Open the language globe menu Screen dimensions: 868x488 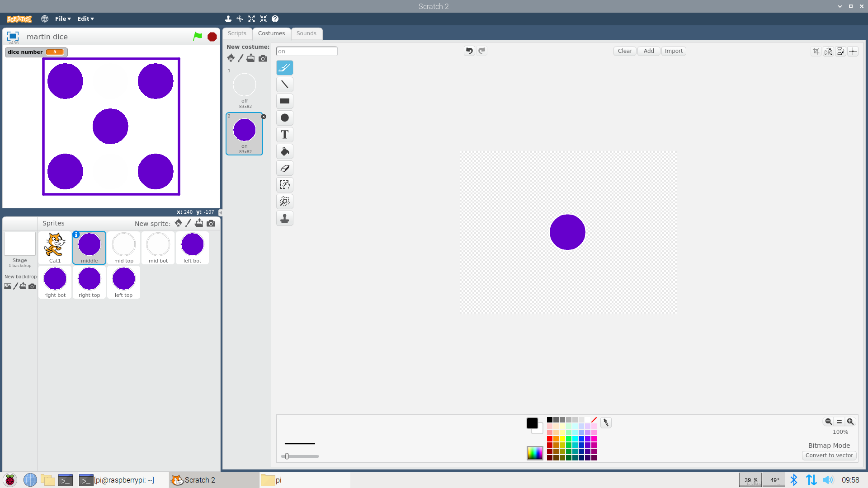[45, 19]
